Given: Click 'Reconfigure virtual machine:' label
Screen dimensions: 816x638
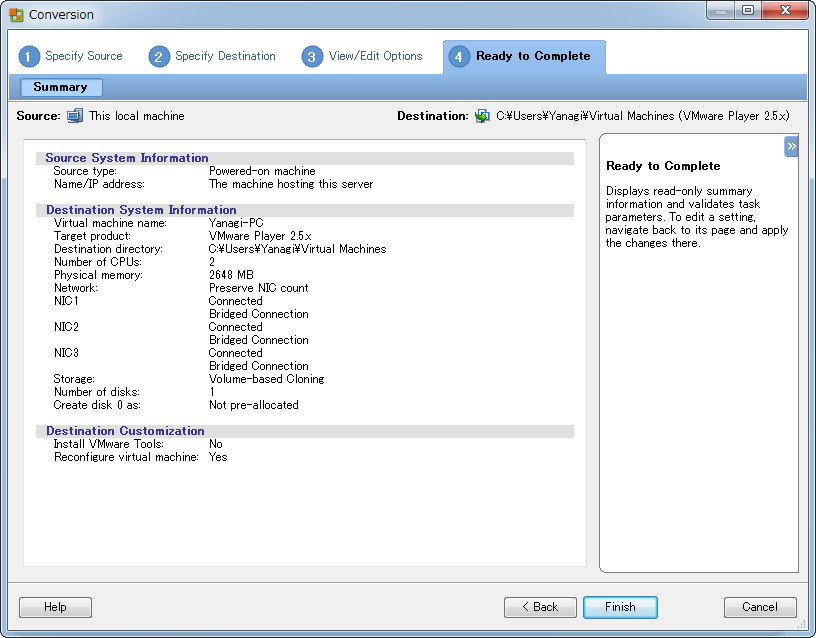Looking at the screenshot, I should [x=126, y=457].
